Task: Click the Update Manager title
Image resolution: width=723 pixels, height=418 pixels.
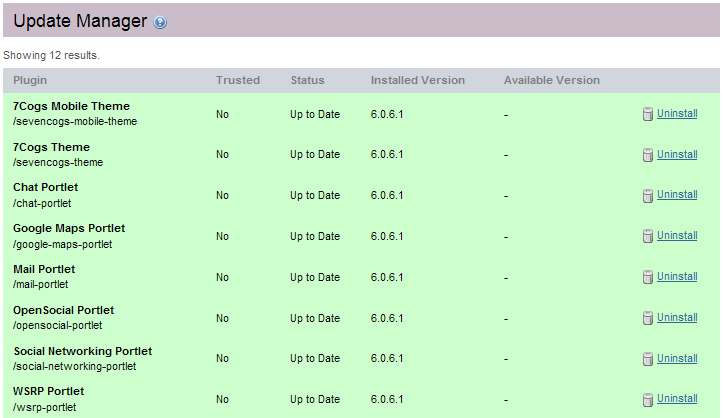Action: [80, 21]
